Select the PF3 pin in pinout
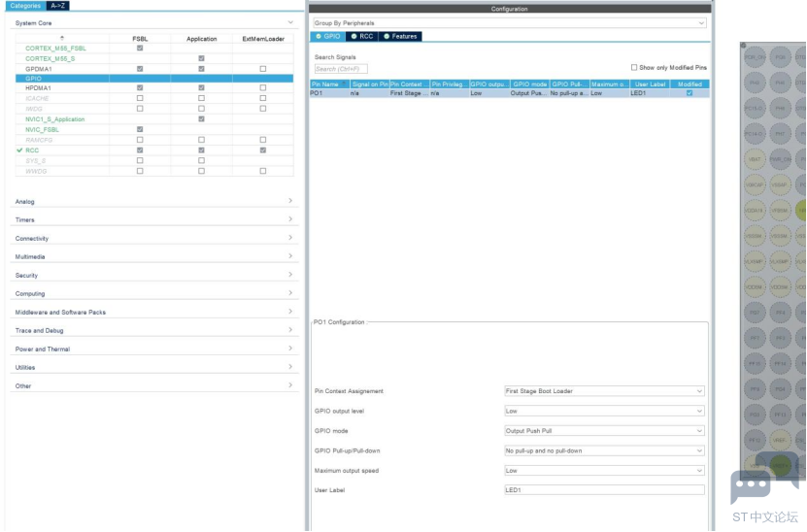The width and height of the screenshot is (807, 532). [x=780, y=338]
